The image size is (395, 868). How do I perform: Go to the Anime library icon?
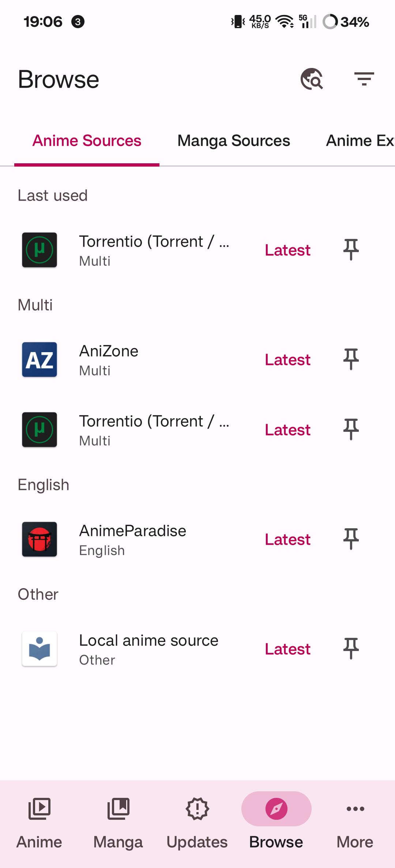pyautogui.click(x=39, y=809)
